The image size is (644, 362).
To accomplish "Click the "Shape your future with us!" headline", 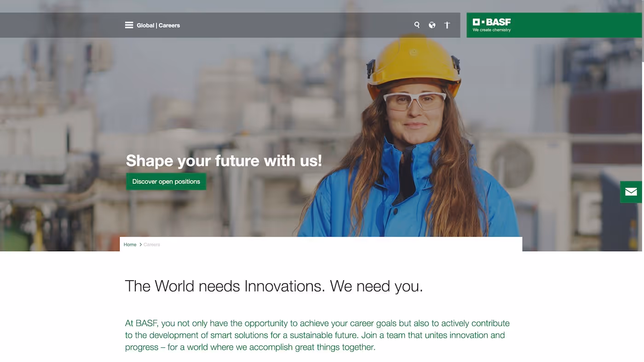I will coord(224,160).
